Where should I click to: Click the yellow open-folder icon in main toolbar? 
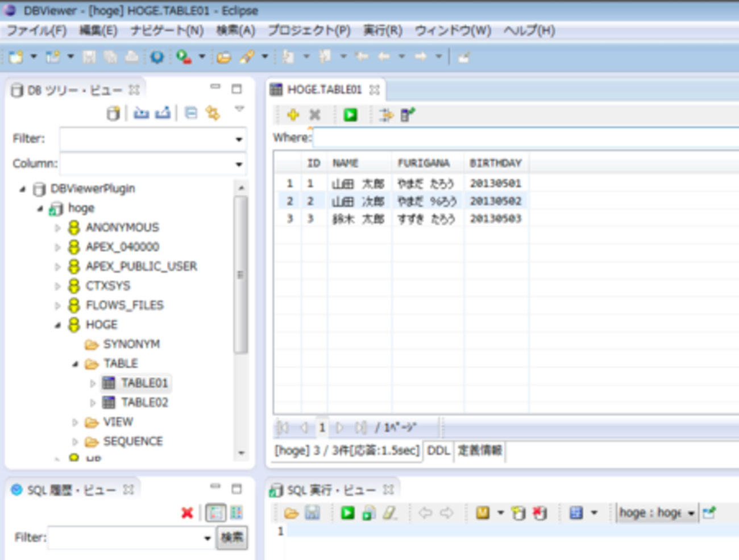[x=223, y=57]
